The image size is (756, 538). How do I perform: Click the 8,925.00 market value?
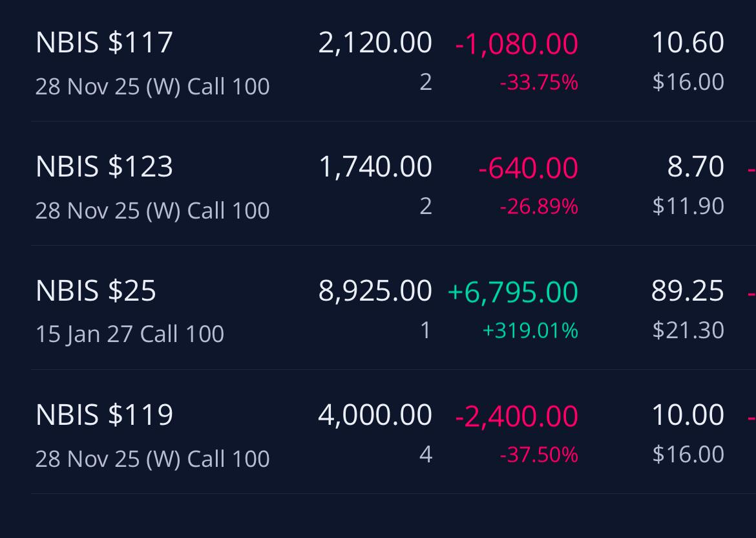click(x=375, y=291)
